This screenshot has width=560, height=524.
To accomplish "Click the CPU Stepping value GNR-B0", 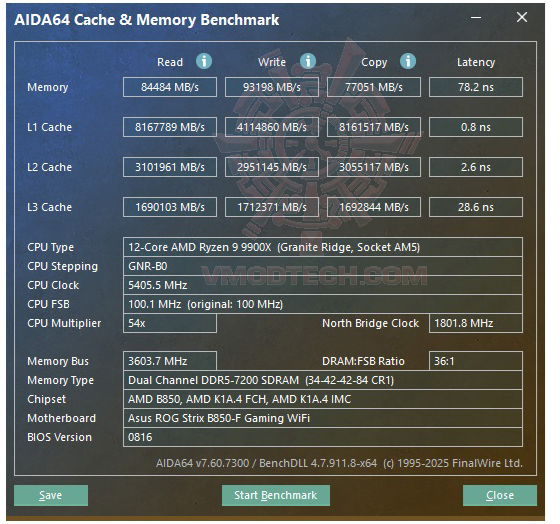I will tap(323, 266).
